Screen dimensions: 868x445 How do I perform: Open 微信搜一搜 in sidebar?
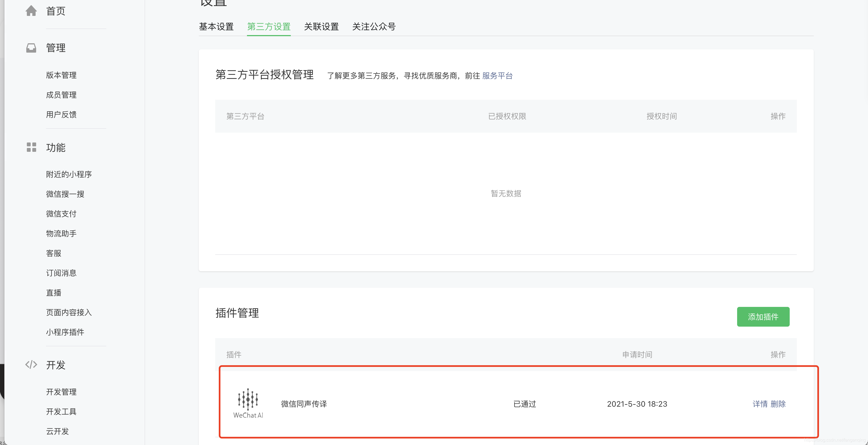pyautogui.click(x=65, y=194)
